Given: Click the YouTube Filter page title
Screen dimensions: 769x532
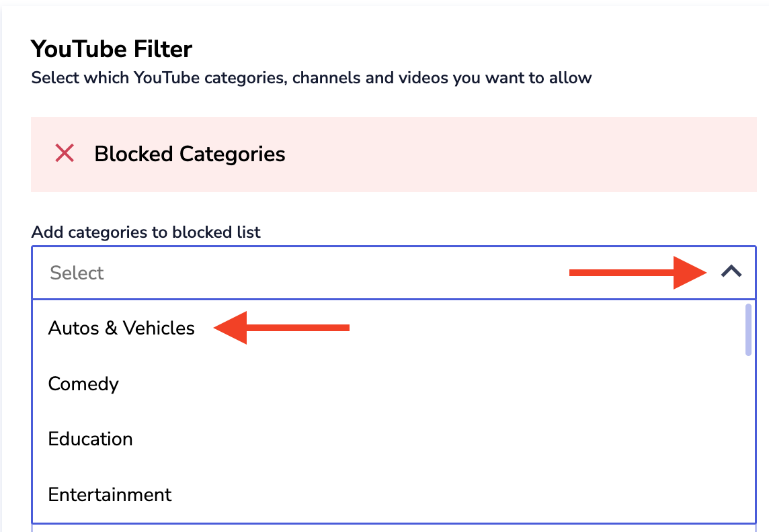Looking at the screenshot, I should [x=112, y=49].
